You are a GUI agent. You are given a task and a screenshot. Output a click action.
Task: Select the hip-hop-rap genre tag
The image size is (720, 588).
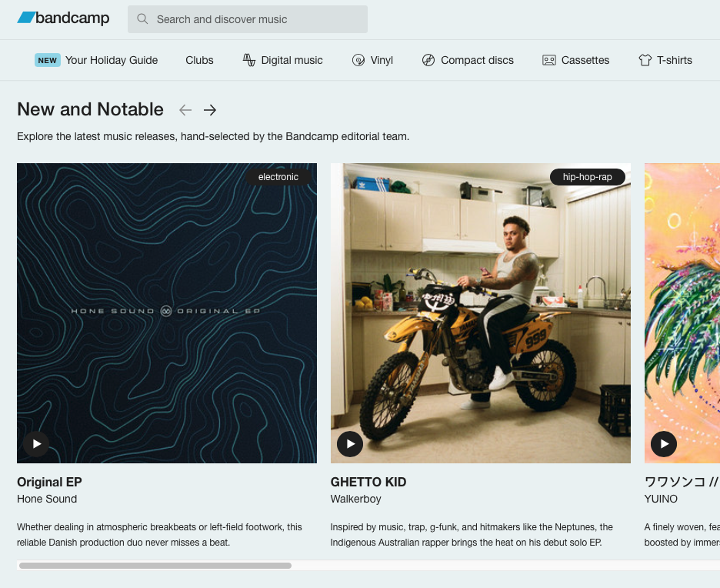pyautogui.click(x=587, y=177)
